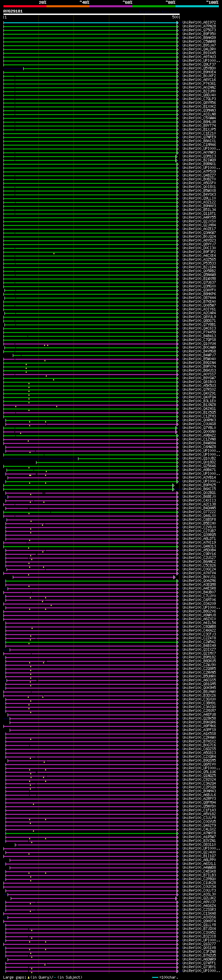
Task: Select label UniRef100_B9SJA7
Action: pos(199,45)
